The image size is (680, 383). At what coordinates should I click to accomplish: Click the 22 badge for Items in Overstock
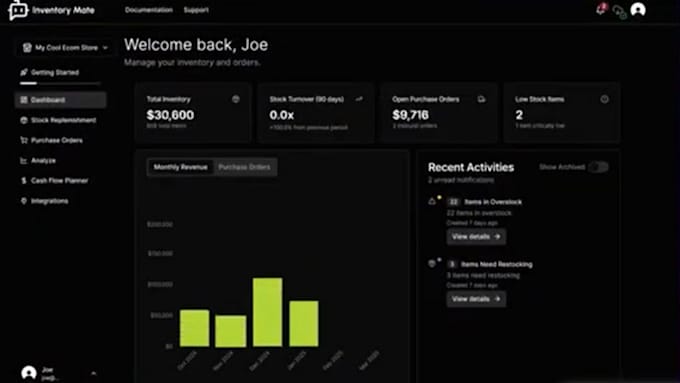[453, 202]
